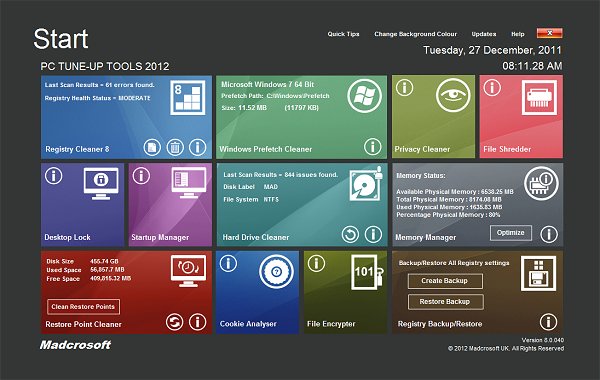This screenshot has height=380, width=600.
Task: Open info icon on Registry Cleaner 8 tile
Action: click(x=197, y=147)
